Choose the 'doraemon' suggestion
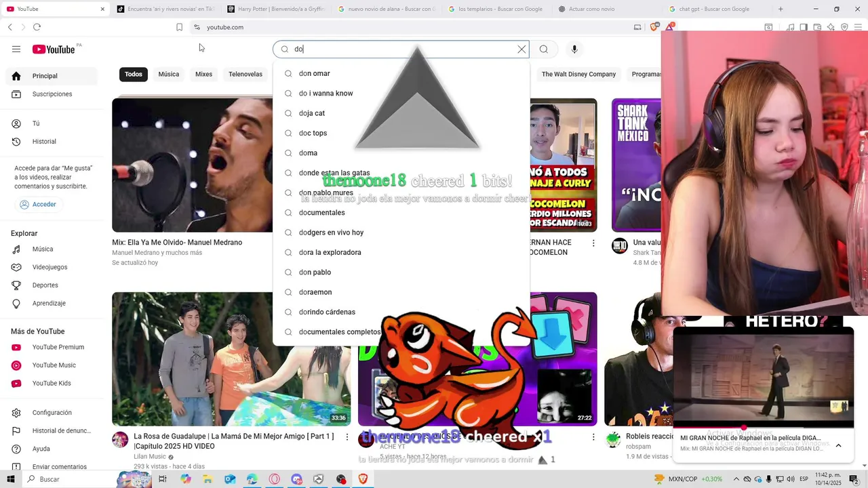 [401, 292]
